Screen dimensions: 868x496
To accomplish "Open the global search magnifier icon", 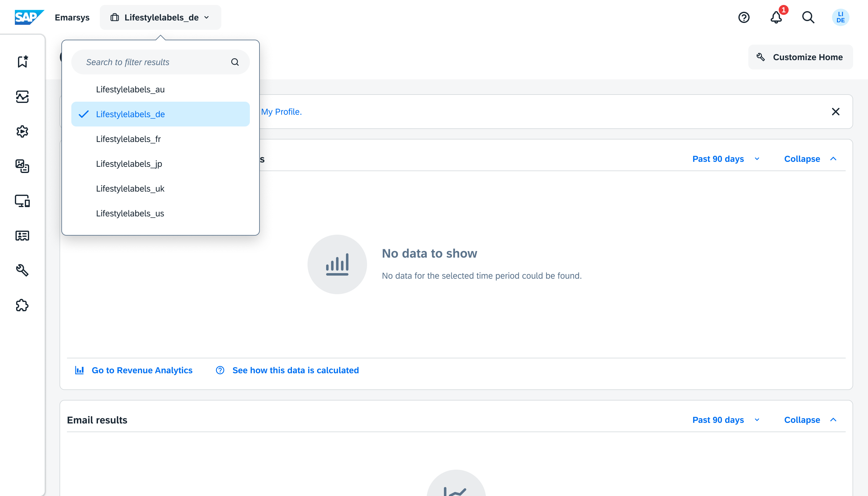I will [x=808, y=17].
